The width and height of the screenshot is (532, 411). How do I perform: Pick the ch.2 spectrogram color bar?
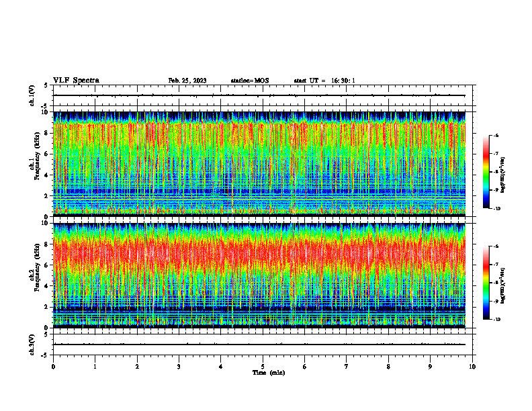click(x=486, y=283)
